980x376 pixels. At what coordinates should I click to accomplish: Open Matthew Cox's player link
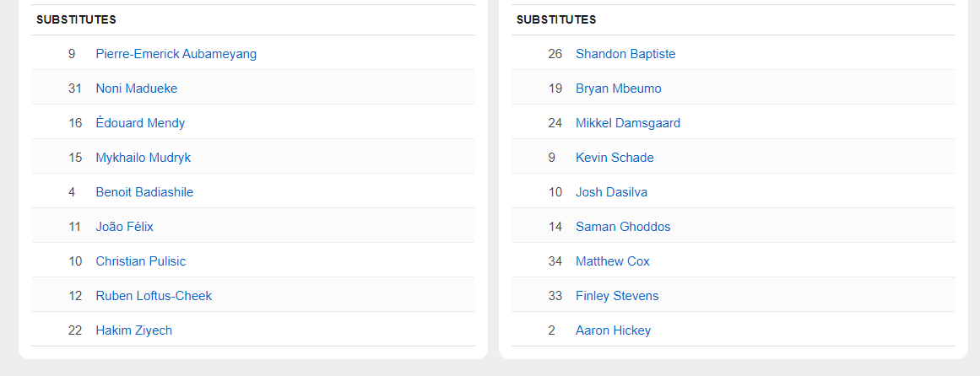[x=612, y=261]
